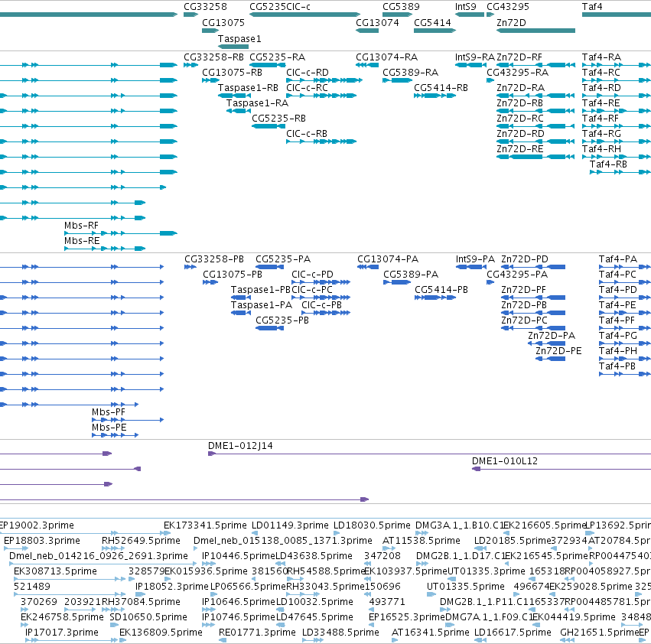The image size is (651, 644).
Task: Select the Mbs-RF transcript
Action: (x=121, y=233)
